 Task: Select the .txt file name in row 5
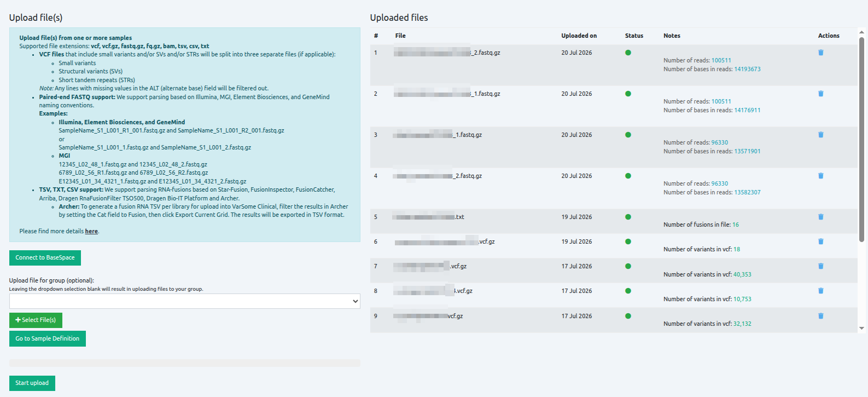pos(428,217)
